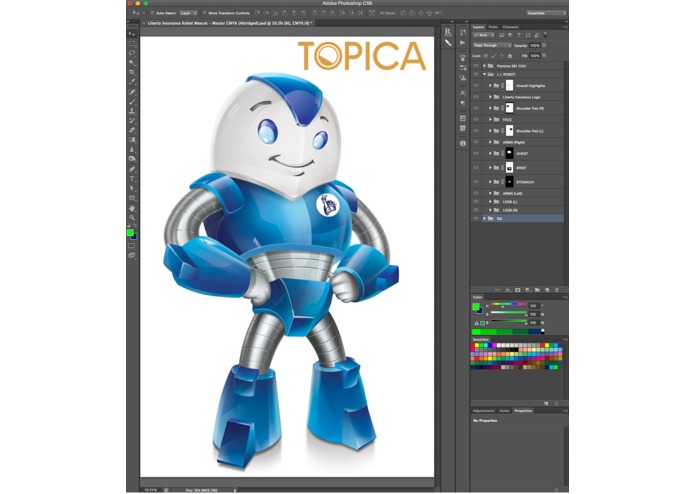
Task: Switch to the Adjustments tab
Action: click(x=484, y=411)
